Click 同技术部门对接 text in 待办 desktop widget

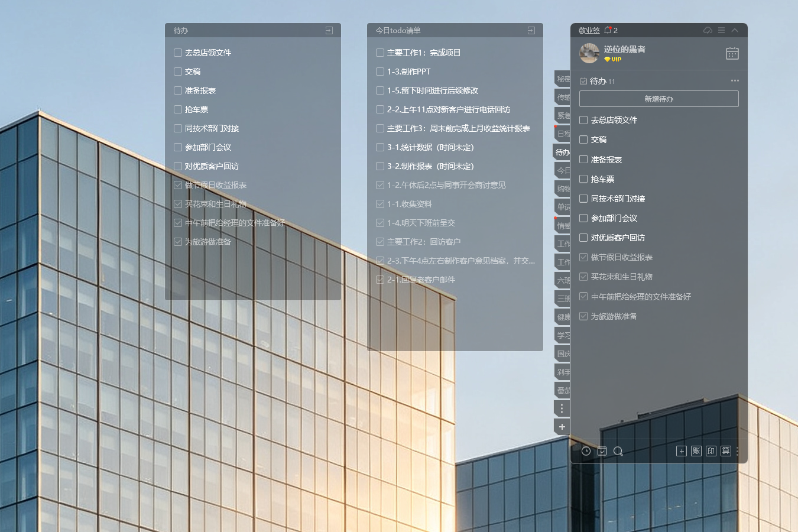click(212, 128)
